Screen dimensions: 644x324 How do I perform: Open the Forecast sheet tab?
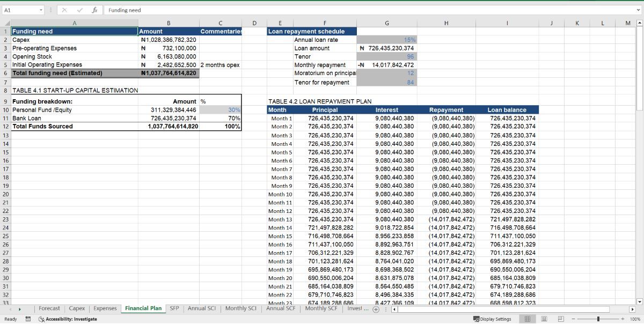point(49,308)
